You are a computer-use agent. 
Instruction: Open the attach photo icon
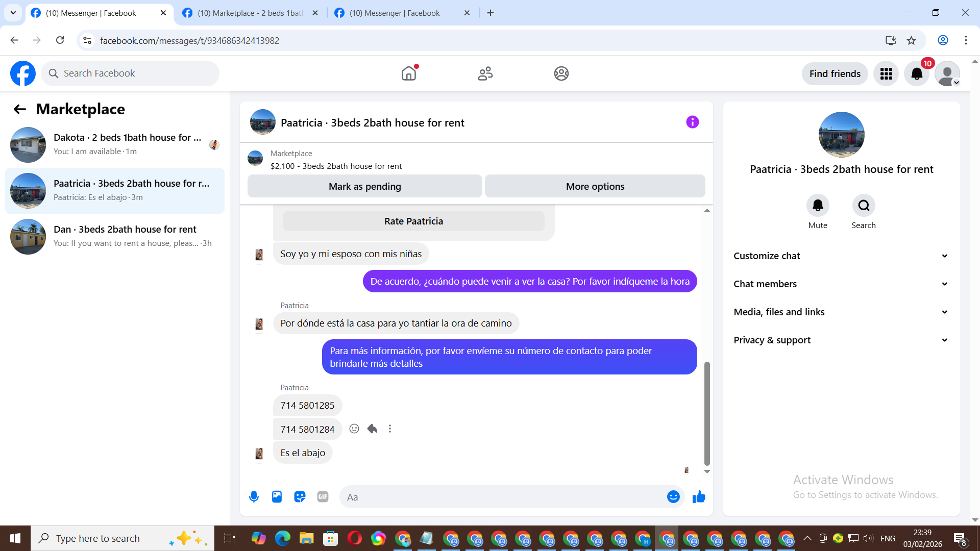[277, 496]
